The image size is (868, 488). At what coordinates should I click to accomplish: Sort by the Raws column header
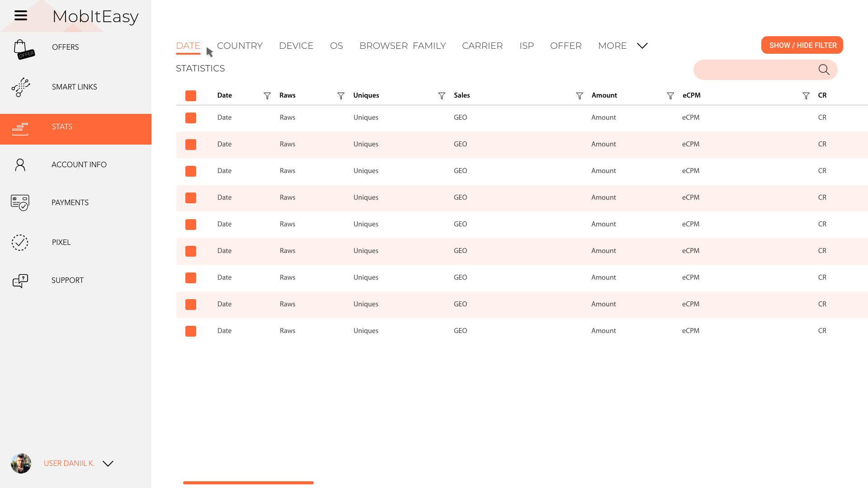click(x=288, y=95)
